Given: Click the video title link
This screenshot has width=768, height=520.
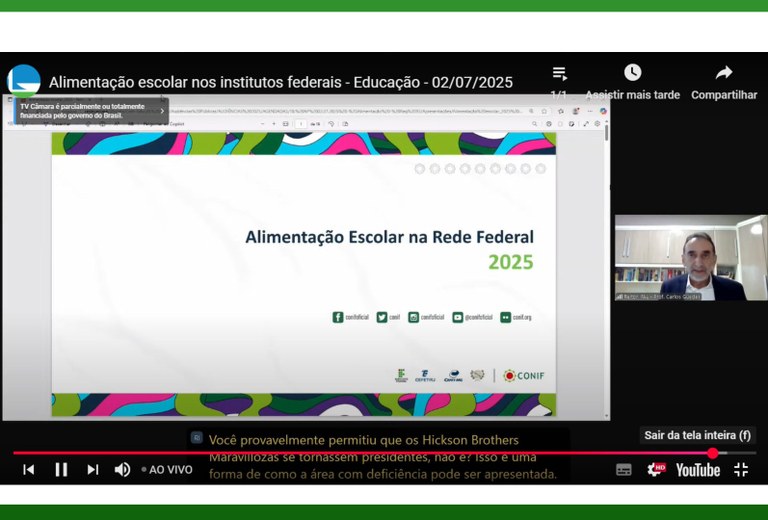Looking at the screenshot, I should (x=280, y=82).
